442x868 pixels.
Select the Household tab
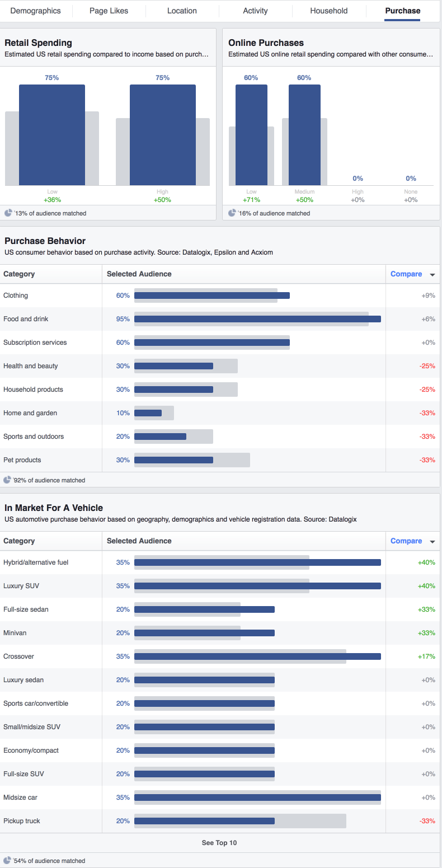click(x=328, y=11)
